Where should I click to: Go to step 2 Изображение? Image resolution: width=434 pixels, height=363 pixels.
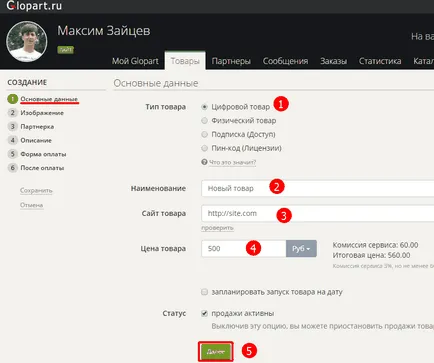[42, 113]
